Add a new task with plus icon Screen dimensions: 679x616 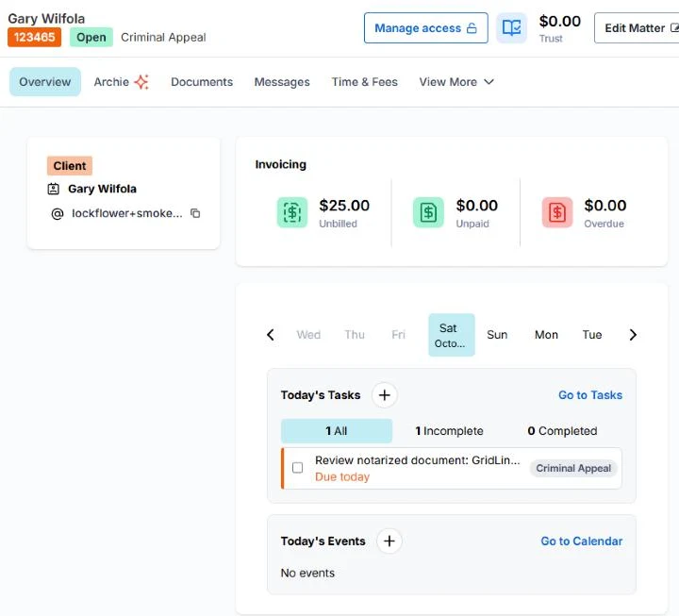(385, 395)
